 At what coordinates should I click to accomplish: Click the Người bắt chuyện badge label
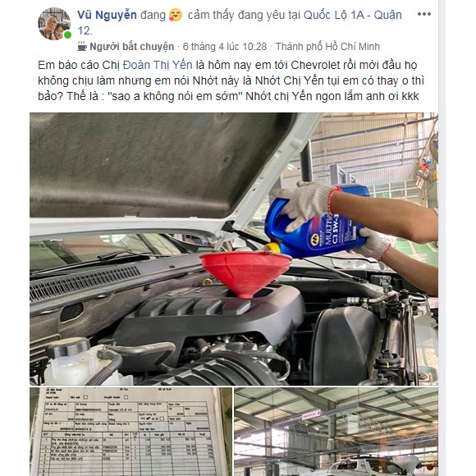132,47
